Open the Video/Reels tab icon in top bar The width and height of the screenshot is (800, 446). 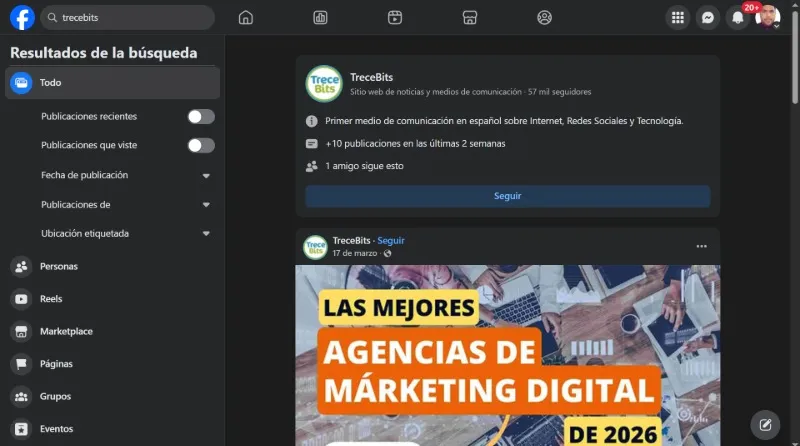pos(394,17)
